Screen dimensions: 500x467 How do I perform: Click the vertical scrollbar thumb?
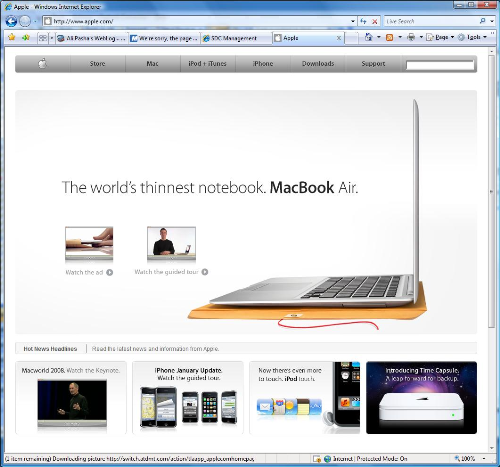(492, 192)
